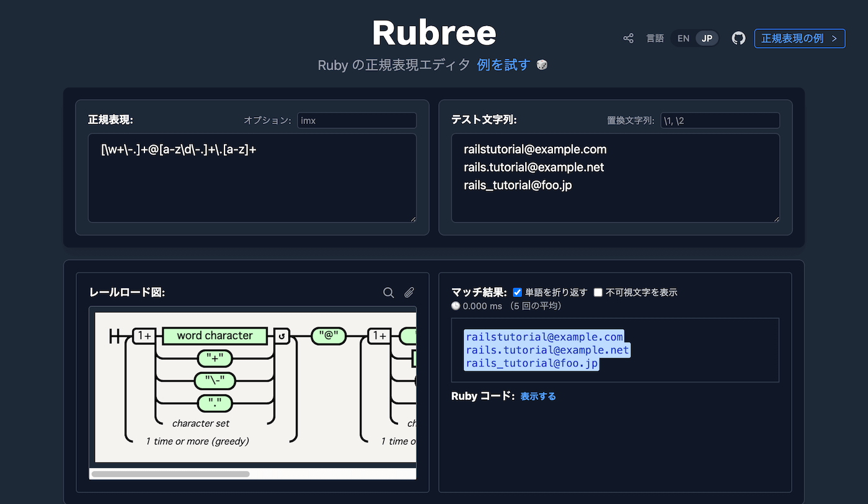Enable the 不可視文字を表示 checkbox

coord(598,292)
